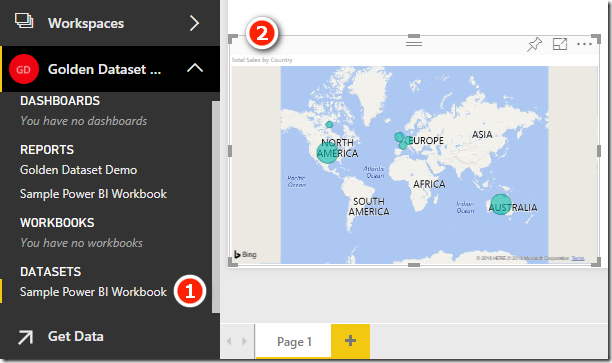Pin the map visual using pin icon
Screen dimensions: 612x363
(x=534, y=44)
